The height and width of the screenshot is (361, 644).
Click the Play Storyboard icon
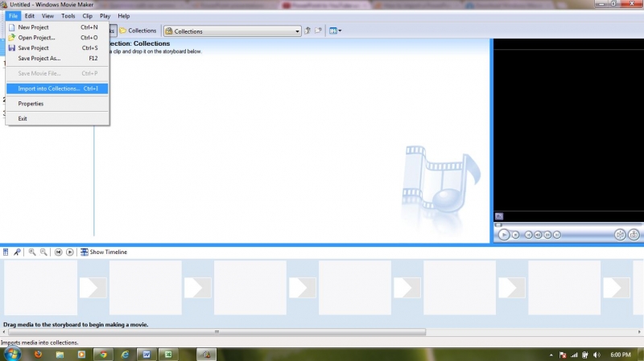point(70,252)
